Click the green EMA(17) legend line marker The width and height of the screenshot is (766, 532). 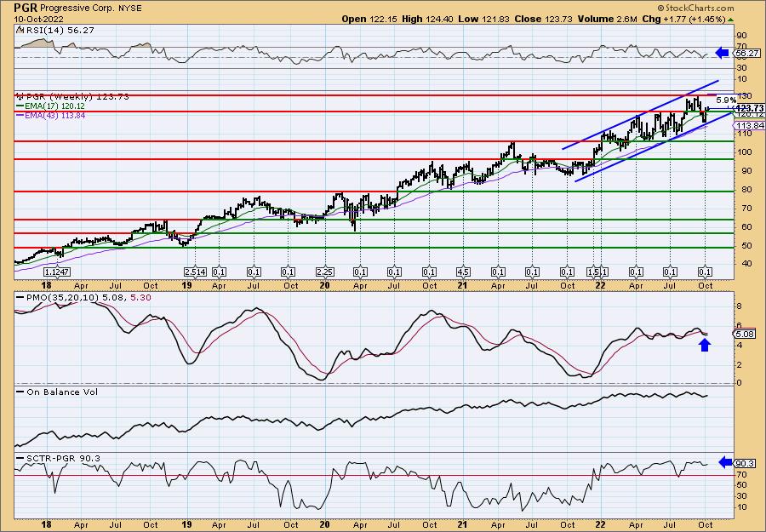point(20,106)
